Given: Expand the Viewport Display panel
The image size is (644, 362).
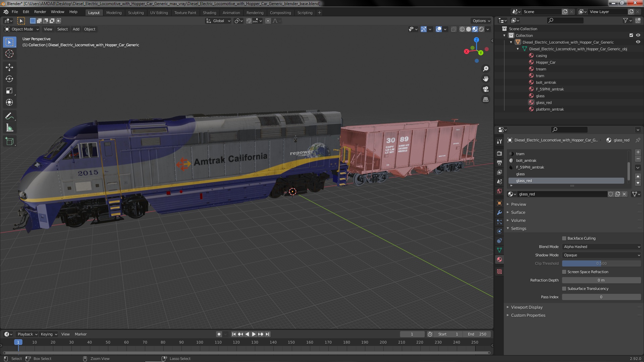Looking at the screenshot, I should (x=527, y=307).
